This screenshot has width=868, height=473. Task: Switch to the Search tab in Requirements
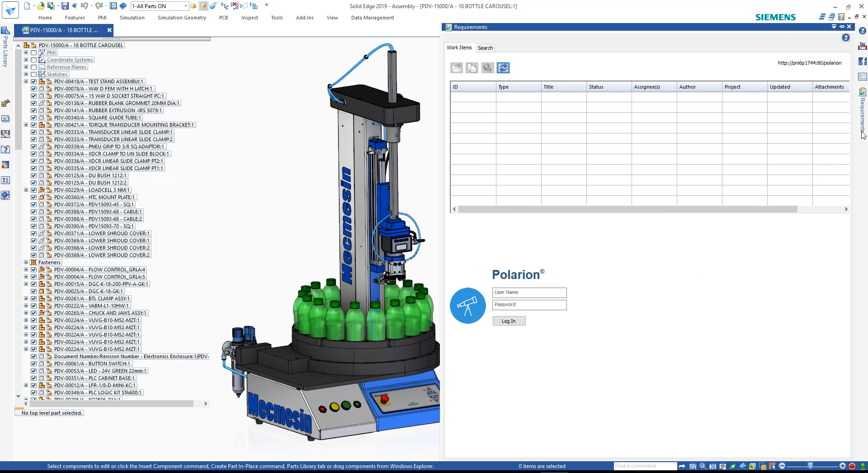[485, 48]
